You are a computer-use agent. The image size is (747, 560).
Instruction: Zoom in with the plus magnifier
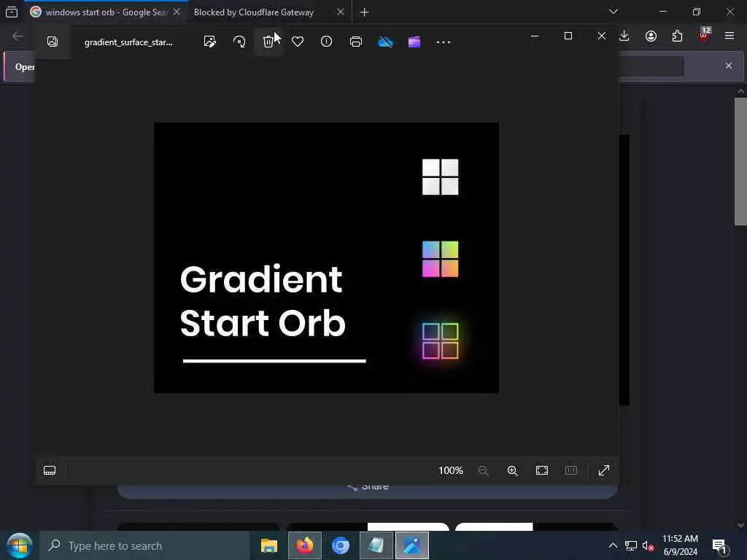point(513,470)
